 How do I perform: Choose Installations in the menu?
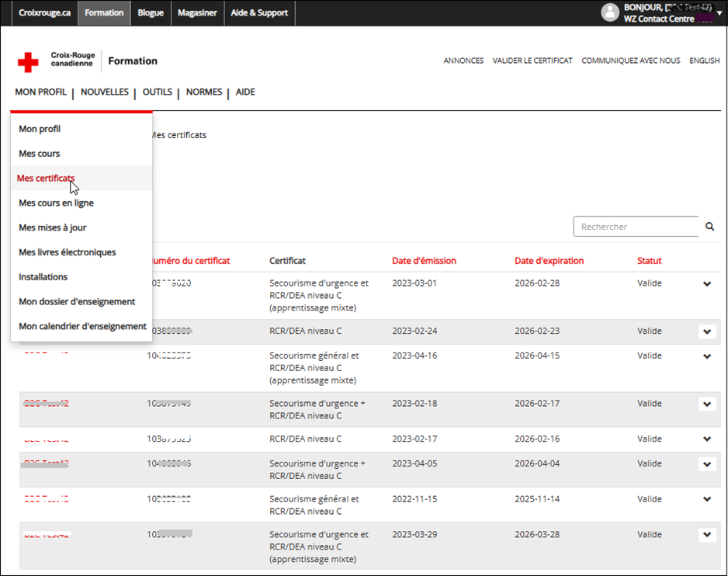pos(81,277)
